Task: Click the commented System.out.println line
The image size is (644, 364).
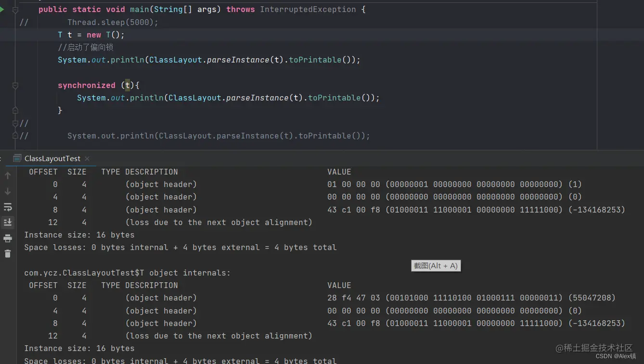Action: point(219,136)
